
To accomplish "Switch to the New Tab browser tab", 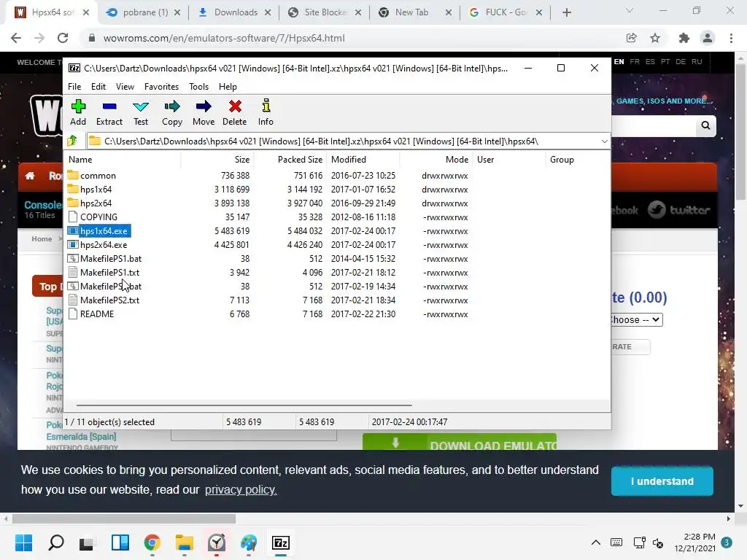I will 415,12.
